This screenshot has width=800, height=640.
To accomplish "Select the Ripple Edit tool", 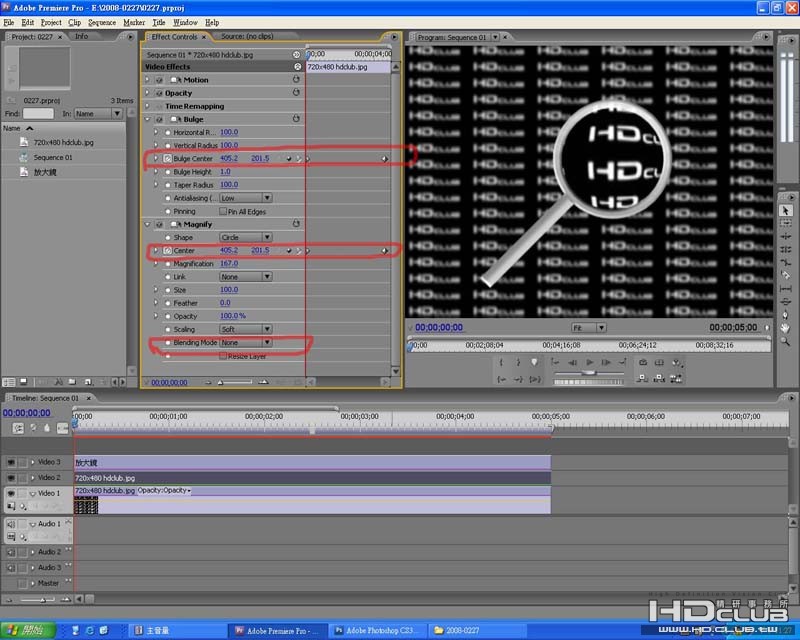I will [785, 237].
